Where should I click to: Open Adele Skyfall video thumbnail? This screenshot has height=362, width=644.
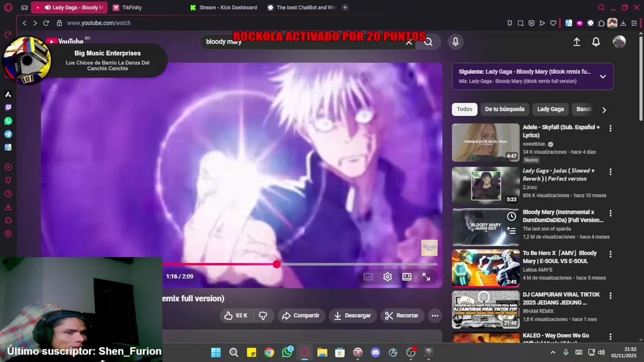(x=486, y=143)
